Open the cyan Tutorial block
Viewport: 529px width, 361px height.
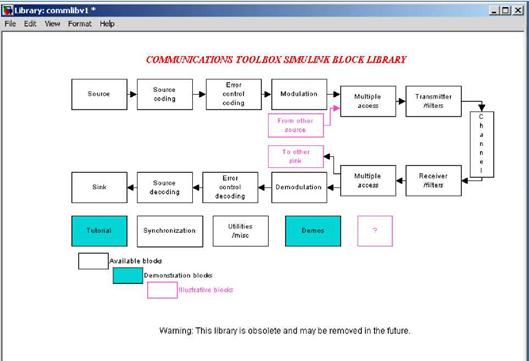[99, 231]
